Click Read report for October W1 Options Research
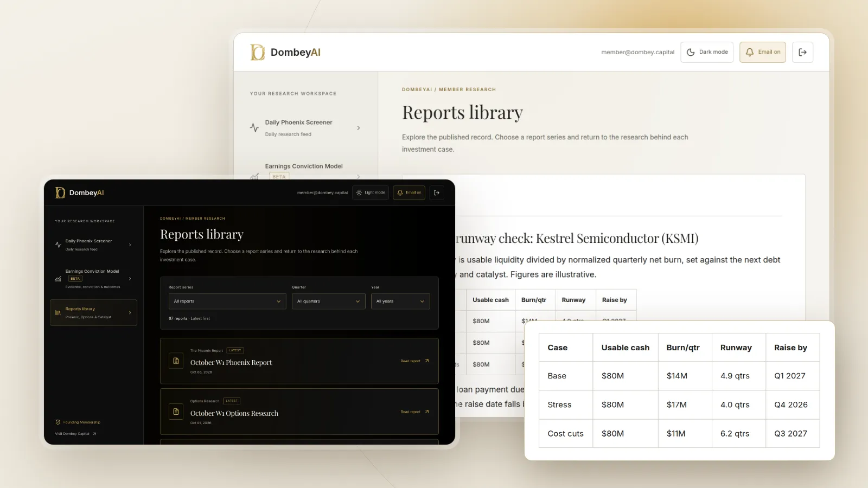868x488 pixels. pos(415,412)
